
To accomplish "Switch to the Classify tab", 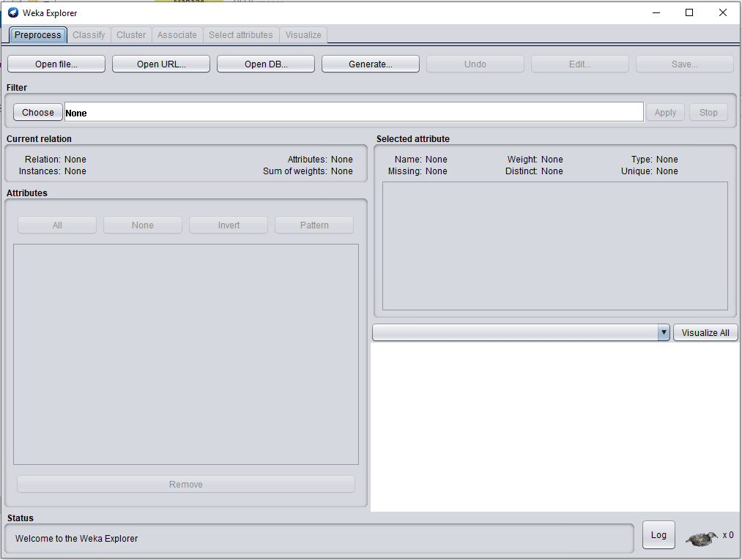I will [x=89, y=35].
